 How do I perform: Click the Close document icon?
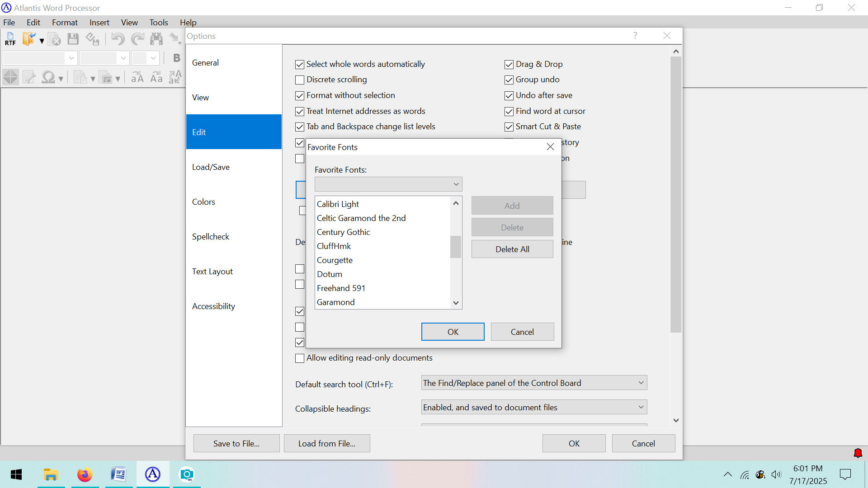pyautogui.click(x=54, y=39)
